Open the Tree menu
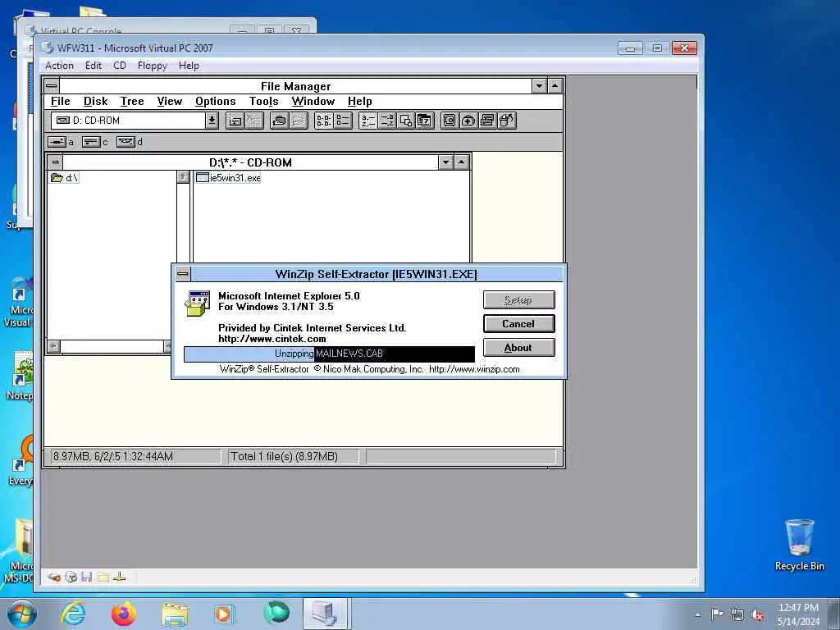The image size is (840, 630). point(132,101)
